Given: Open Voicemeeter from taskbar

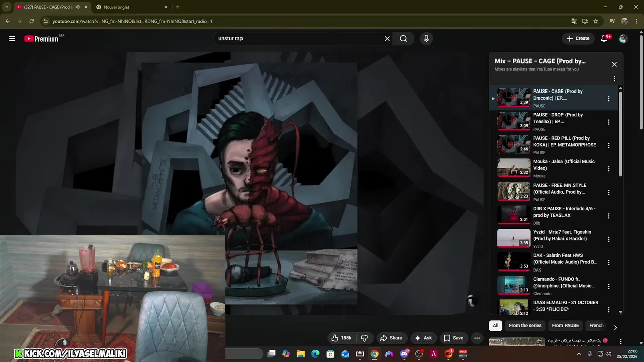Looking at the screenshot, I should [x=463, y=354].
